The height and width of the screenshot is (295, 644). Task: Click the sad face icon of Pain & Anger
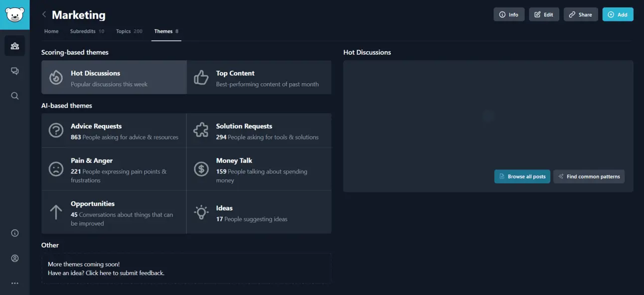coord(56,169)
